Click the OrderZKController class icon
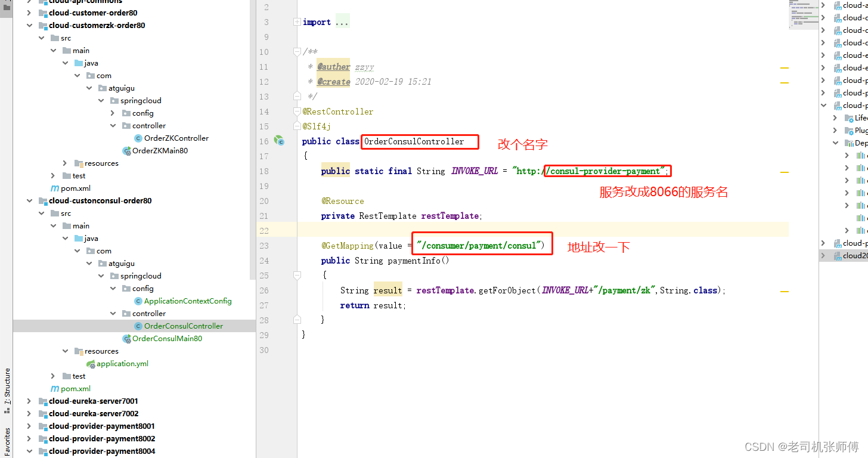This screenshot has width=868, height=458. (138, 138)
